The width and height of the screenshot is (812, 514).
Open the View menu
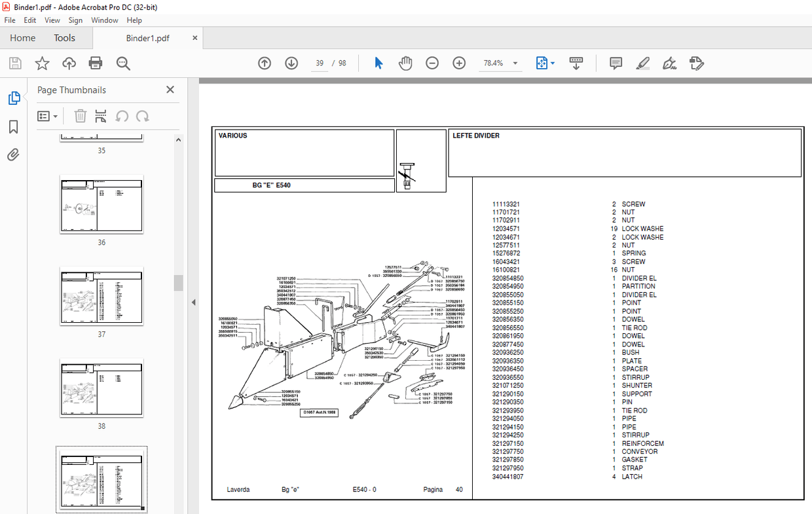point(52,20)
